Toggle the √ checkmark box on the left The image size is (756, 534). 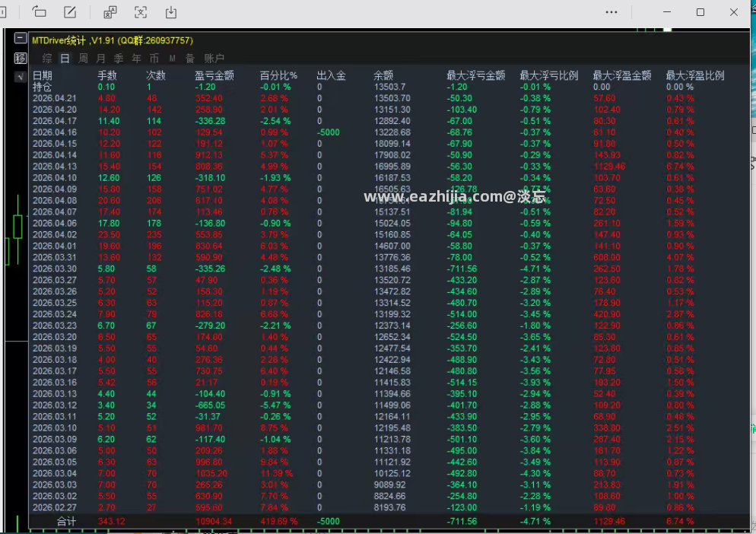(21, 77)
